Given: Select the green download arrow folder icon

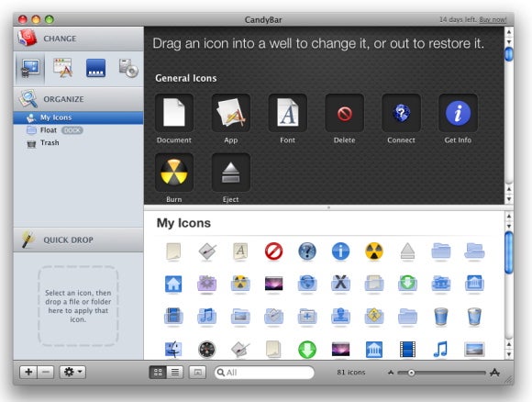Looking at the screenshot, I should click(407, 283).
